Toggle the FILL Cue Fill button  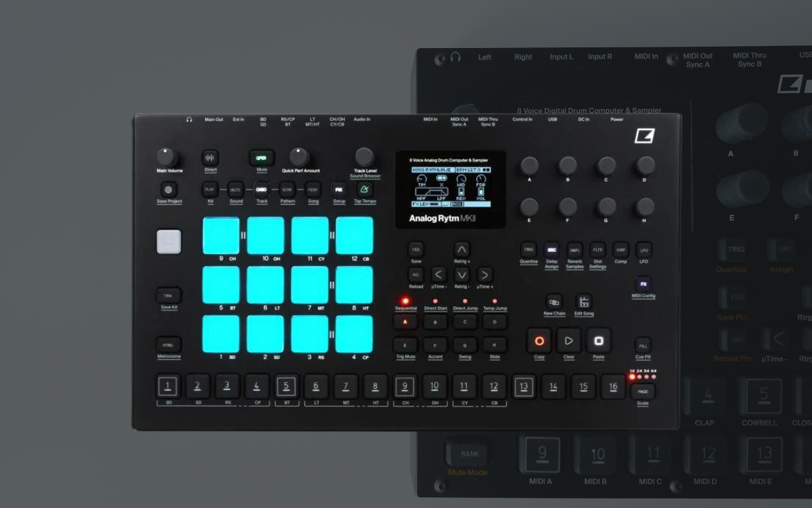click(x=643, y=345)
